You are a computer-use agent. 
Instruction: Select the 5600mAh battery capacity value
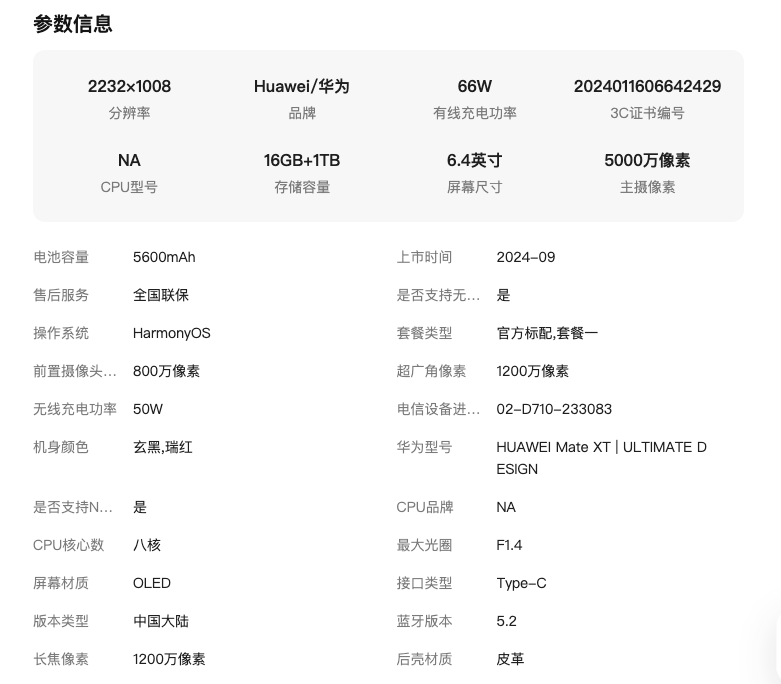tap(164, 257)
